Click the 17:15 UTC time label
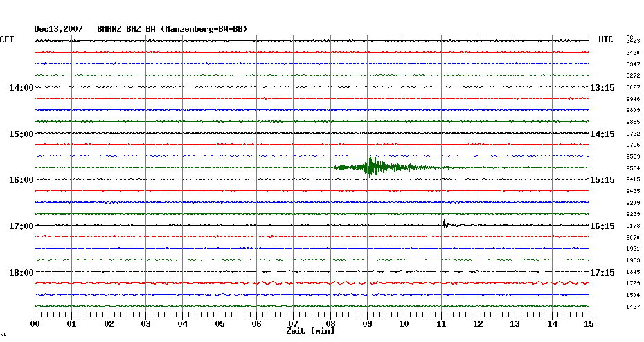 coord(602,273)
